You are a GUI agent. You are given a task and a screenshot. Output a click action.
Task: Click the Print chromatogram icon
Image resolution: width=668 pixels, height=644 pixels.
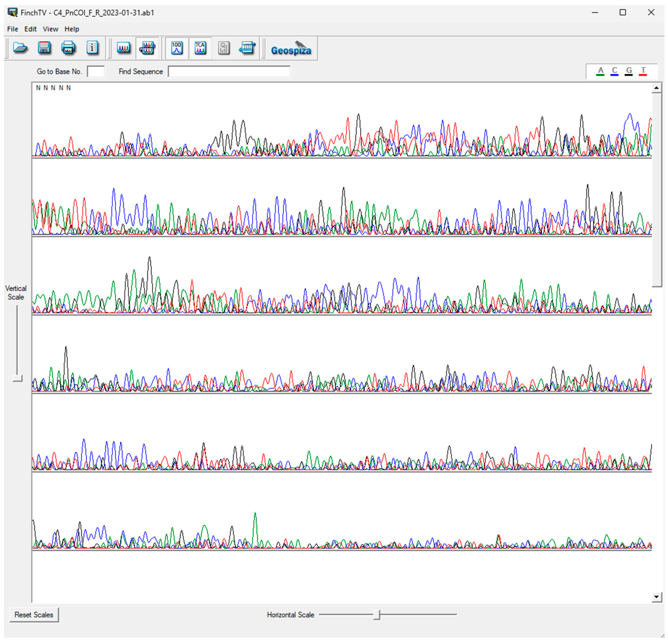pos(68,48)
